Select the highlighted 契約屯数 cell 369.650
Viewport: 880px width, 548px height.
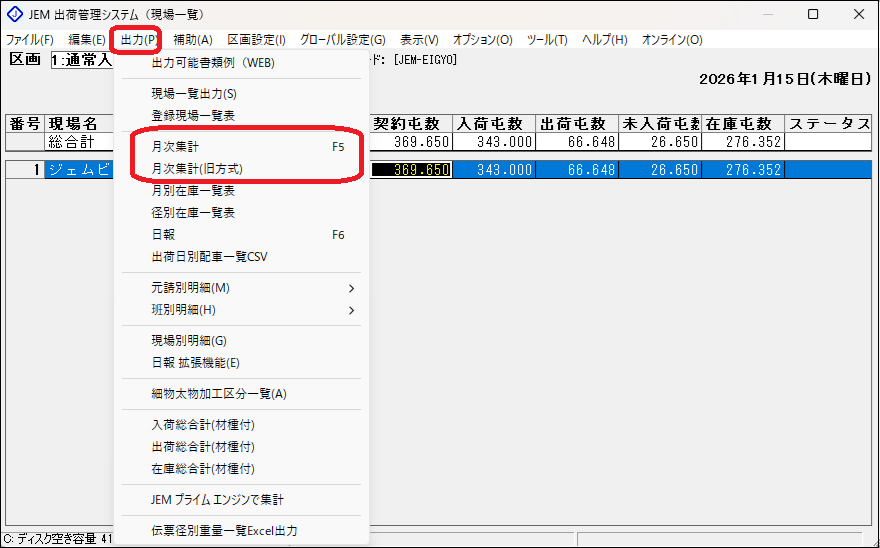pyautogui.click(x=411, y=170)
